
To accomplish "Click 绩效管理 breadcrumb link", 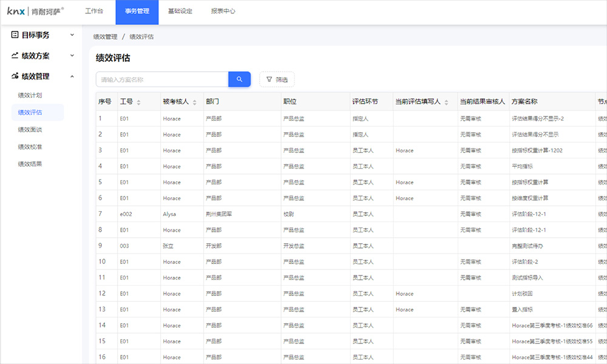I will click(x=105, y=37).
